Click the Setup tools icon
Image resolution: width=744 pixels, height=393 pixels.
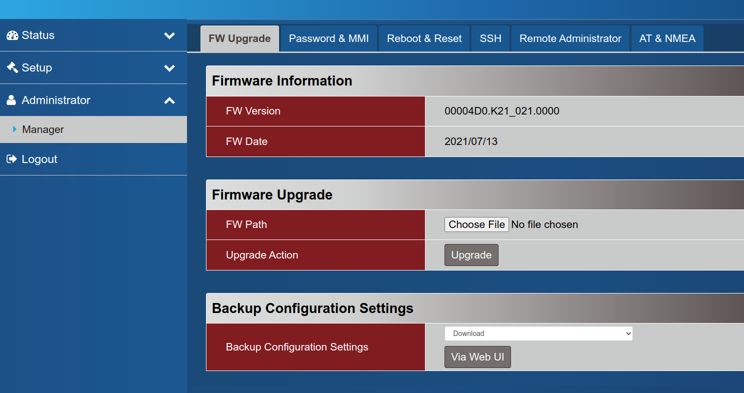(x=12, y=67)
